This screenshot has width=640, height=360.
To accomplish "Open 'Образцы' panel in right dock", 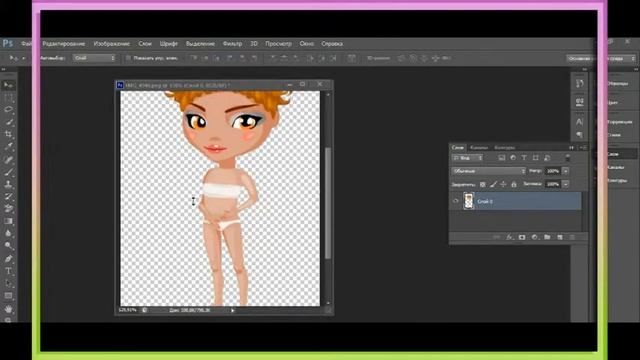I will (x=618, y=84).
